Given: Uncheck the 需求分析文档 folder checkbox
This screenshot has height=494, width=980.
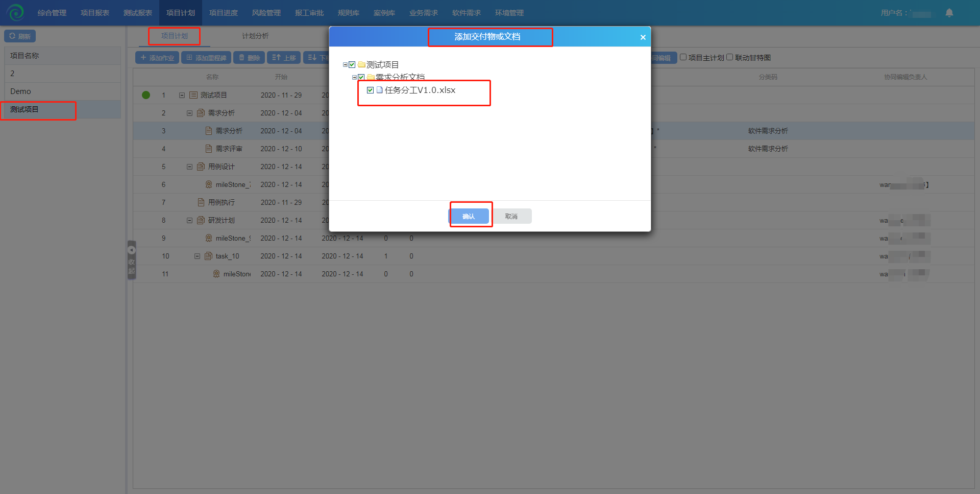Looking at the screenshot, I should 361,78.
